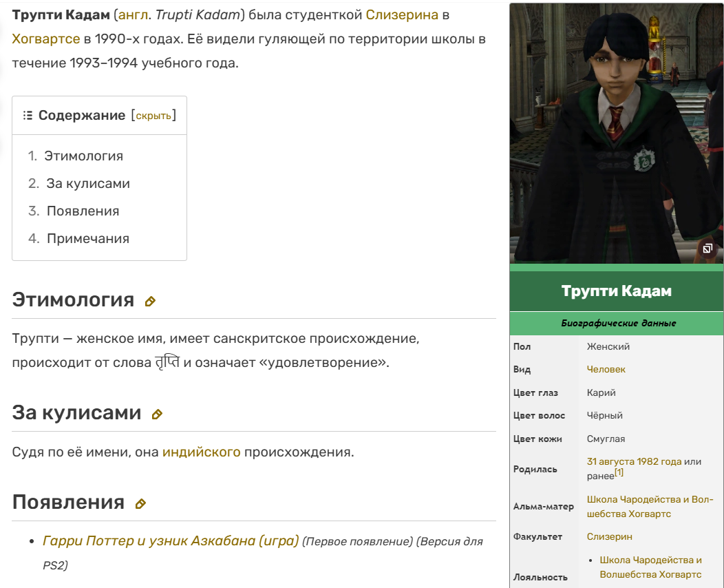Click the contents list icon beside Содержание
This screenshot has height=588, width=724.
point(28,116)
